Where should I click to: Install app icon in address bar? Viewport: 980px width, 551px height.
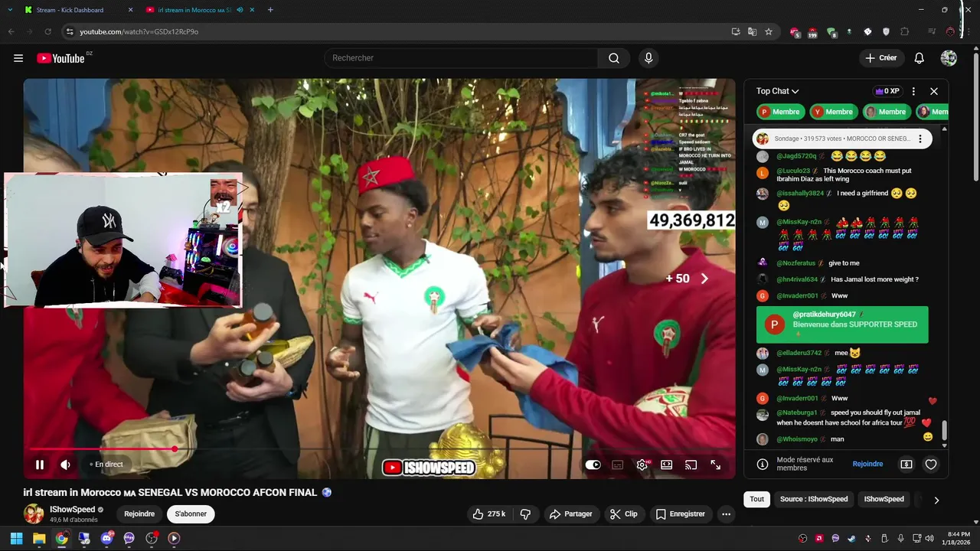click(x=736, y=31)
